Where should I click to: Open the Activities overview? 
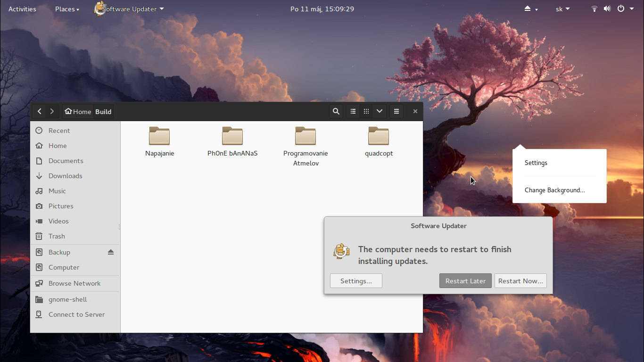coord(22,9)
